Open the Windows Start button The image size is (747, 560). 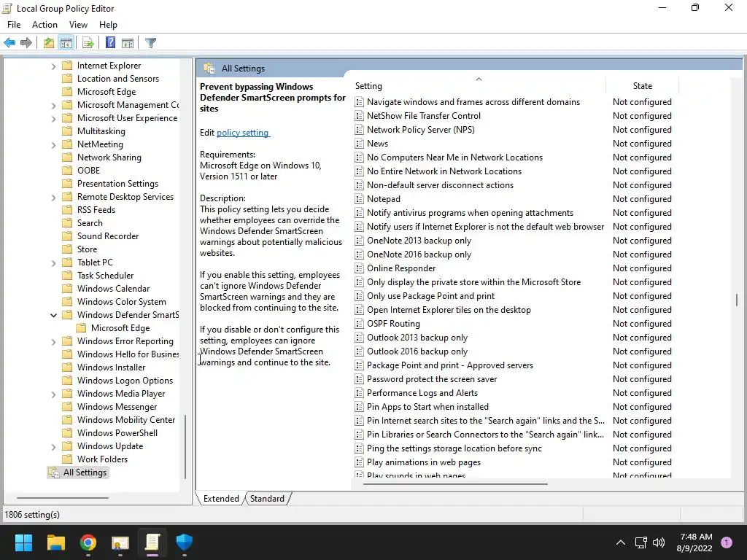click(23, 542)
